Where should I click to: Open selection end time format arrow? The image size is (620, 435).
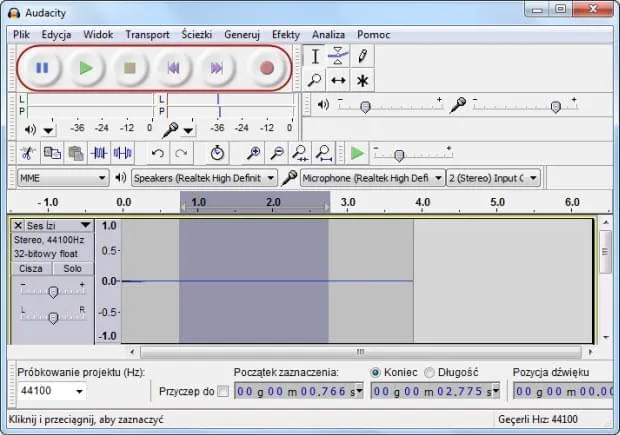pyautogui.click(x=495, y=391)
